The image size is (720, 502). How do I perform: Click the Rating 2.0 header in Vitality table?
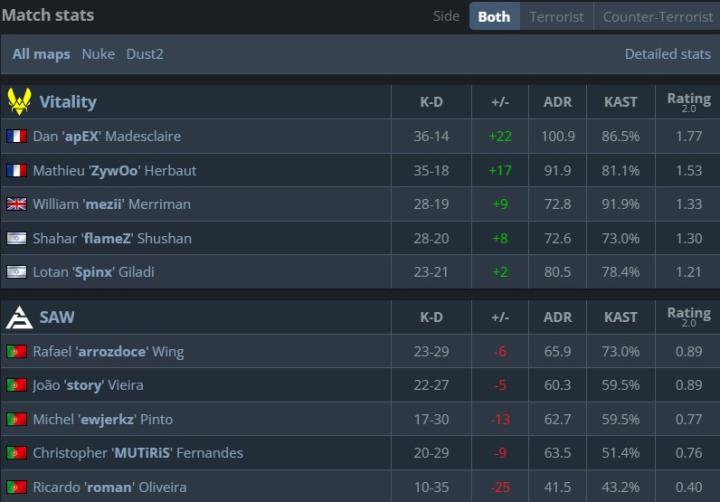(688, 102)
